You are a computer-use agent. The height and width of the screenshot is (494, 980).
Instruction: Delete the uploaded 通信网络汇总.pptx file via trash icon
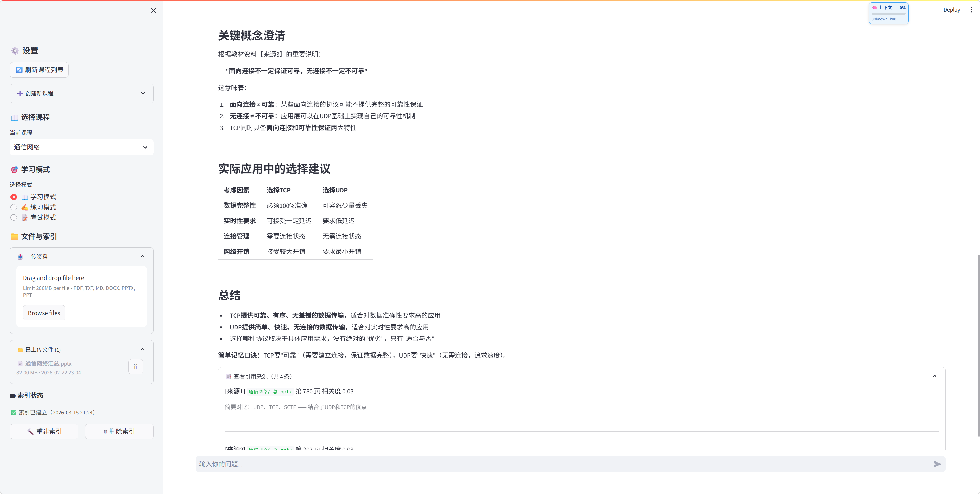tap(135, 367)
